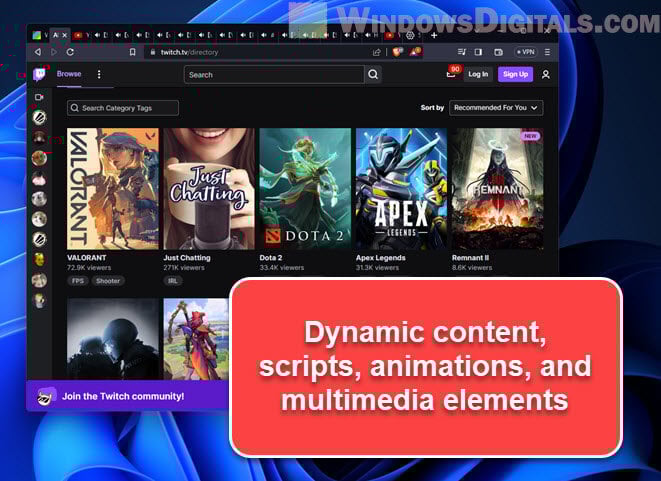661x481 pixels.
Task: Click the camera icon atop the left sidebar
Action: point(39,97)
